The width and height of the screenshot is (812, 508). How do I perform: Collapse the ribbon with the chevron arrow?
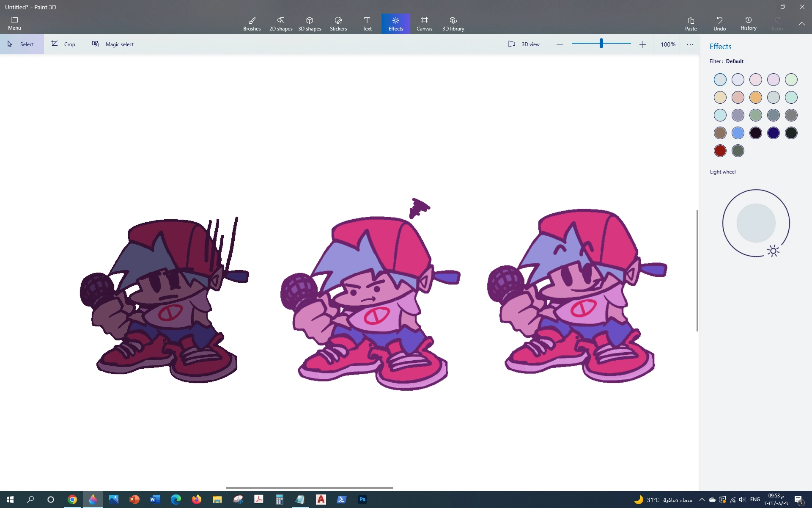(x=801, y=24)
